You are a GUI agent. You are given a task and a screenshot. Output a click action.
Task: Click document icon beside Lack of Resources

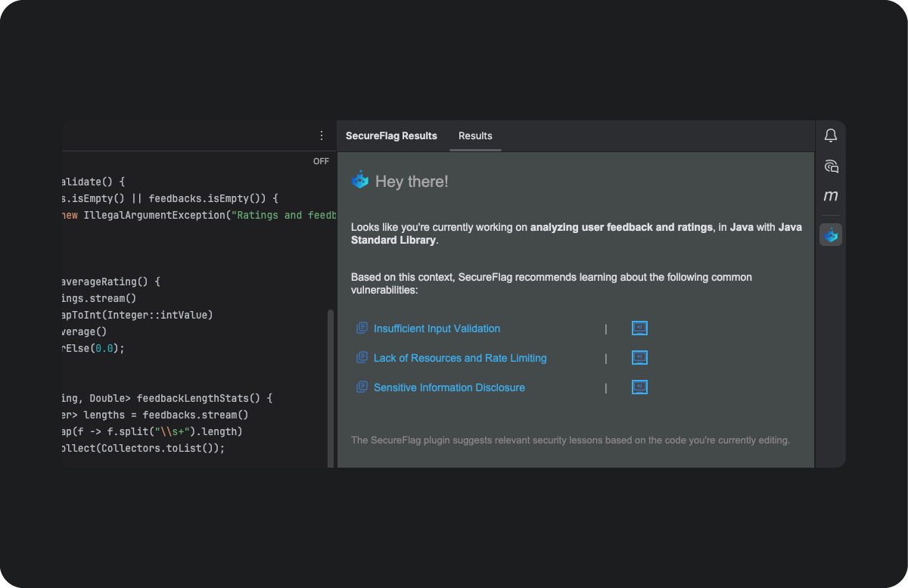click(x=362, y=358)
